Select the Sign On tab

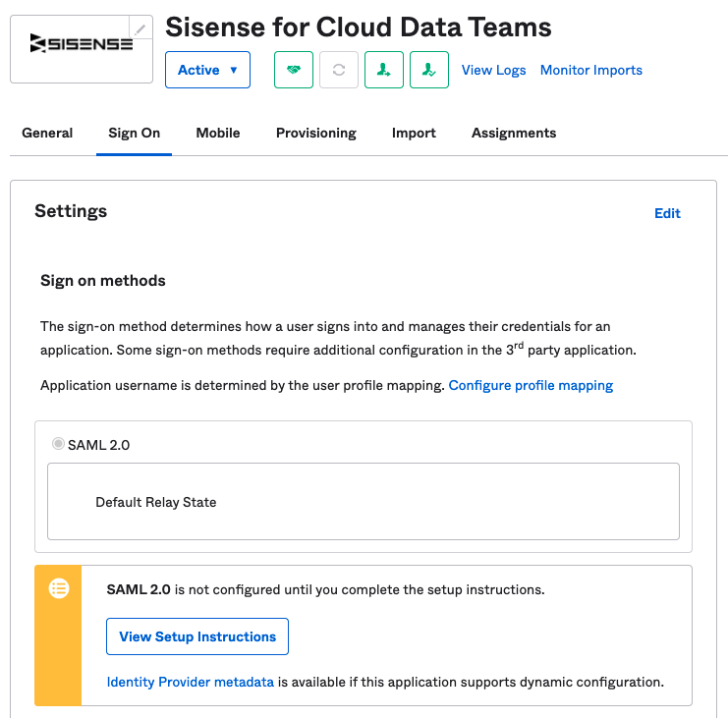tap(135, 133)
